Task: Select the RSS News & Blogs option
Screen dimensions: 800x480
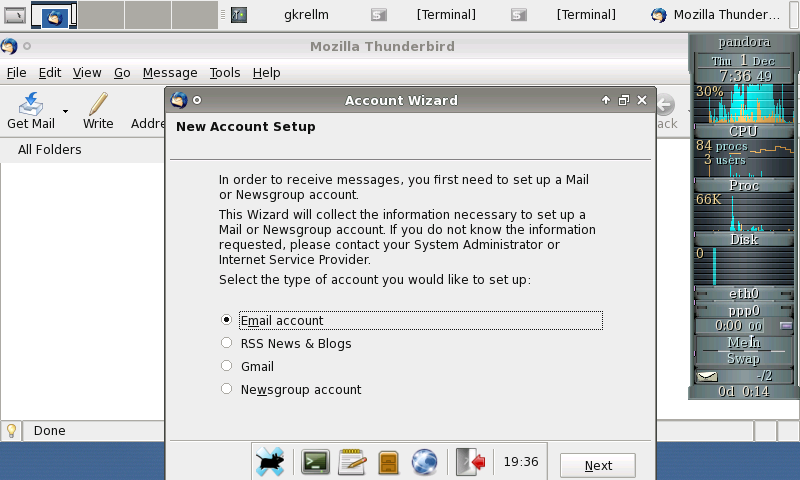Action: point(227,343)
